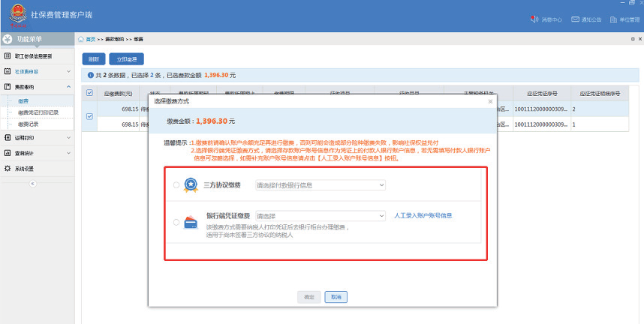
Task: Close the 选择缴费方式 dialog
Action: (490, 100)
